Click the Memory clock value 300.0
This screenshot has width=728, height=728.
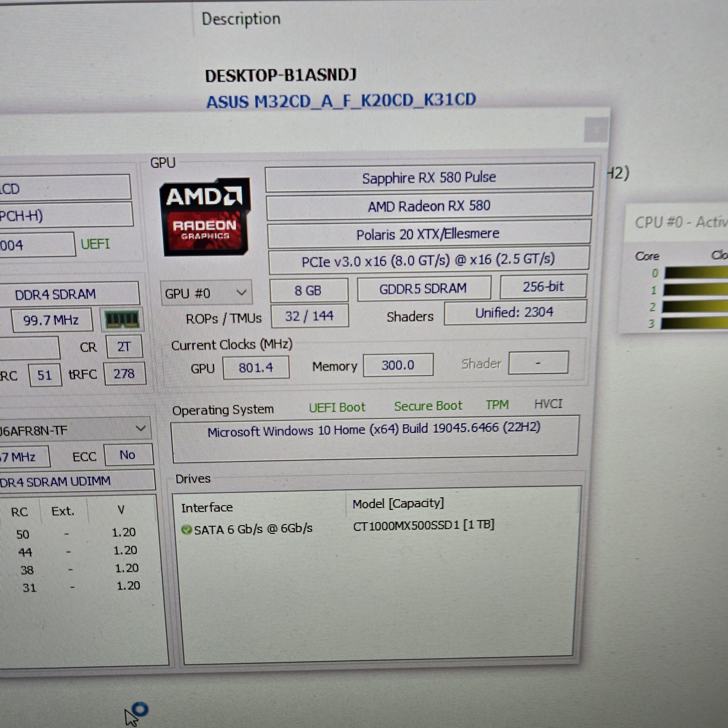point(398,365)
